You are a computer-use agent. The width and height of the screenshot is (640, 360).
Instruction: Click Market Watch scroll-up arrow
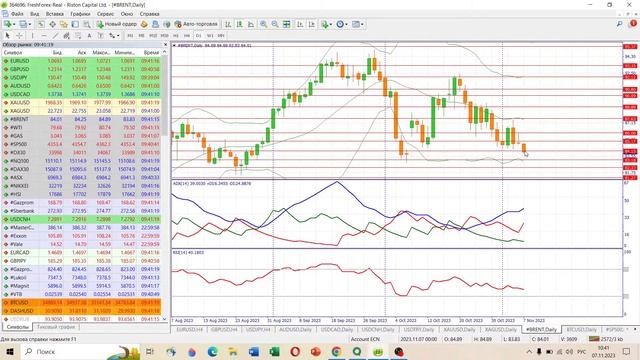(x=165, y=52)
